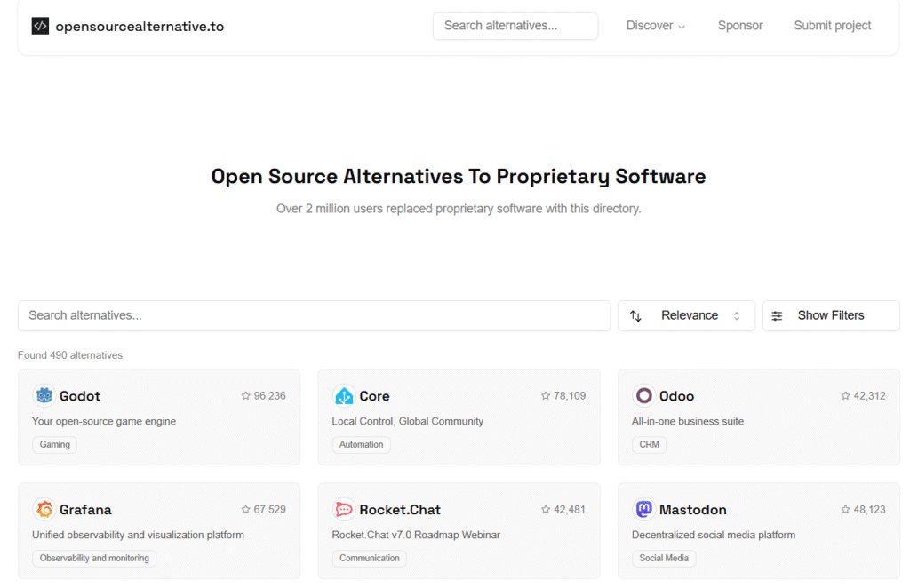Image resolution: width=910 pixels, height=588 pixels.
Task: Open the Godot logo icon
Action: [x=44, y=395]
